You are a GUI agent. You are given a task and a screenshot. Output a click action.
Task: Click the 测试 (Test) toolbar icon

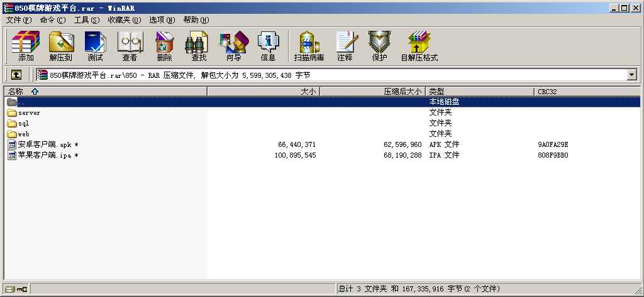[x=96, y=41]
